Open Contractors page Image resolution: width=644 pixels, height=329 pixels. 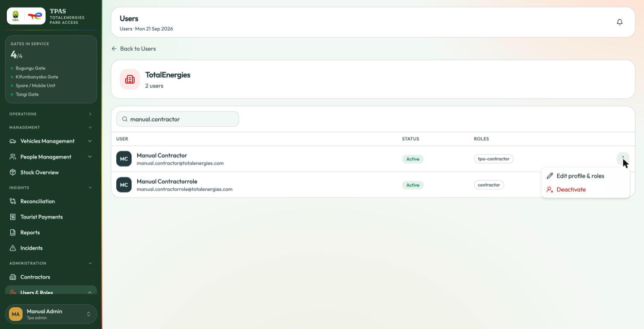(x=51, y=277)
